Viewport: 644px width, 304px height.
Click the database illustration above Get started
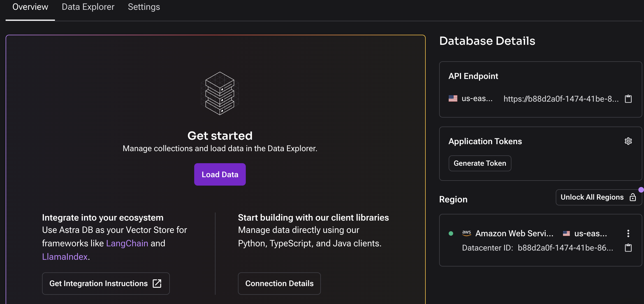tap(220, 94)
